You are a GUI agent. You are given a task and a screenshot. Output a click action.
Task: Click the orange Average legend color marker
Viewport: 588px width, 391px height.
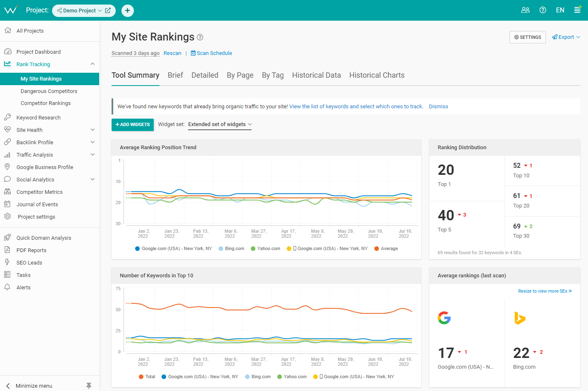tap(376, 248)
